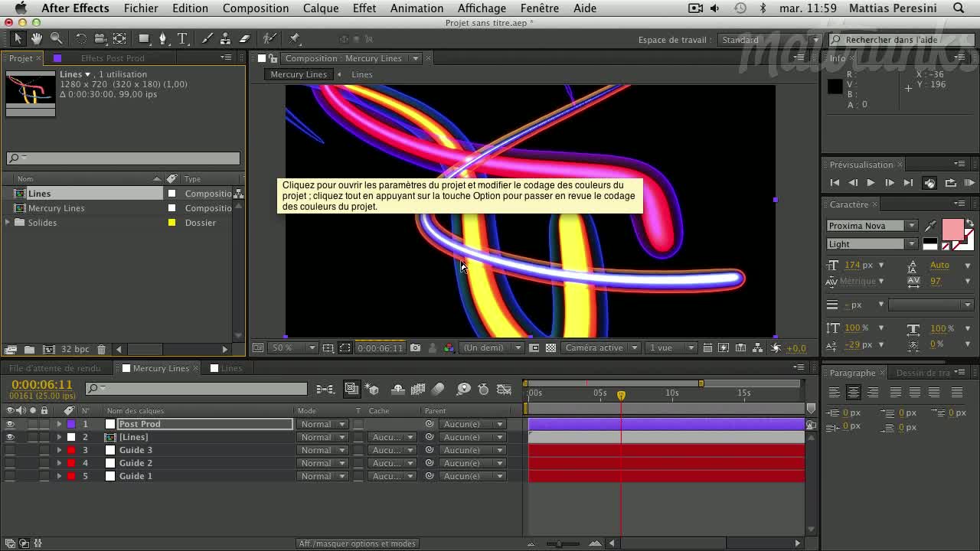This screenshot has width=980, height=551.
Task: Select the Puppet Pin tool
Action: click(295, 38)
